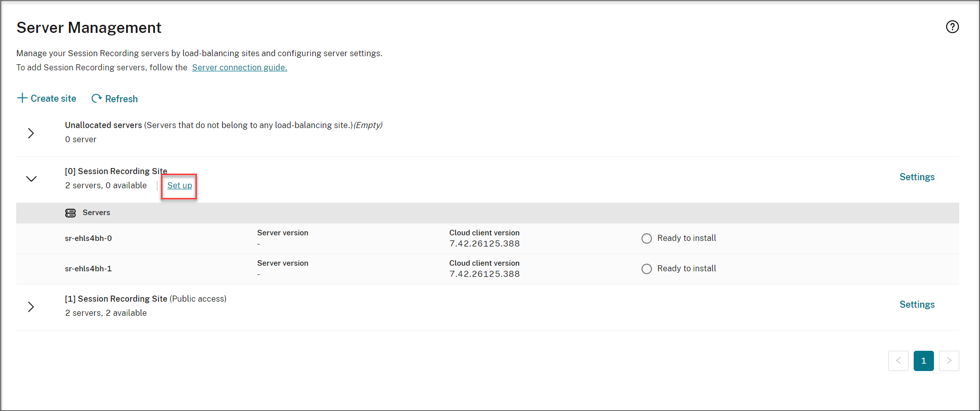Click the circular Refresh arrow icon

[96, 99]
